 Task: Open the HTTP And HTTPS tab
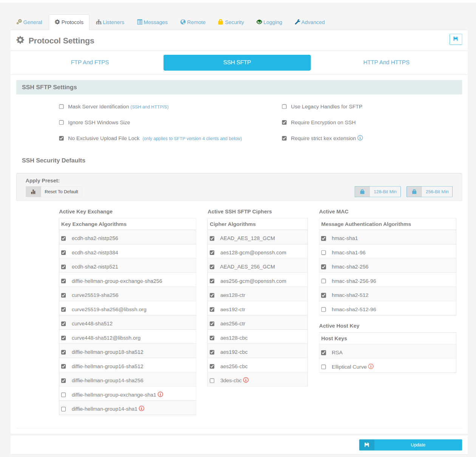point(386,62)
